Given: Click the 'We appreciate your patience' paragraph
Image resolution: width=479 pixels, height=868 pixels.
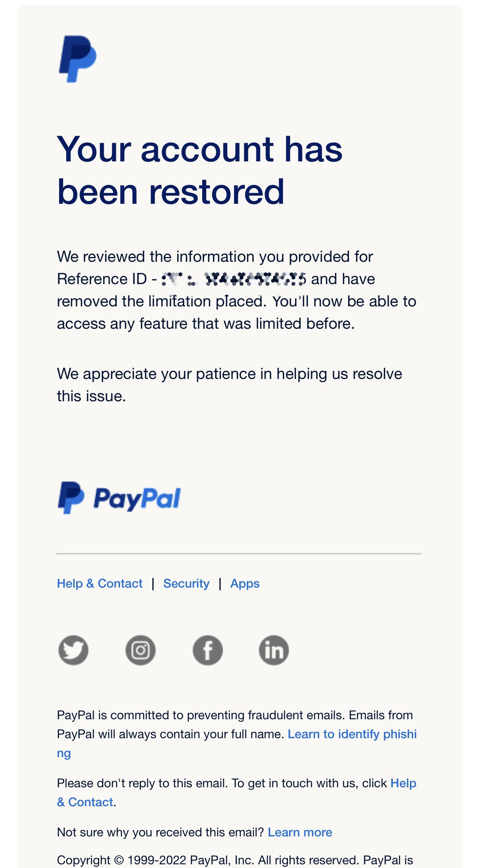Looking at the screenshot, I should coord(229,385).
